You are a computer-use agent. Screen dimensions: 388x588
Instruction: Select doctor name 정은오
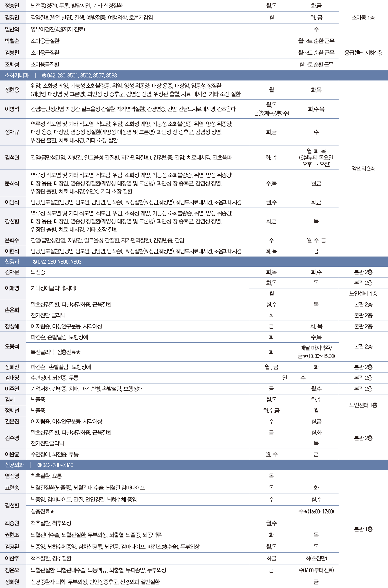tap(12, 570)
